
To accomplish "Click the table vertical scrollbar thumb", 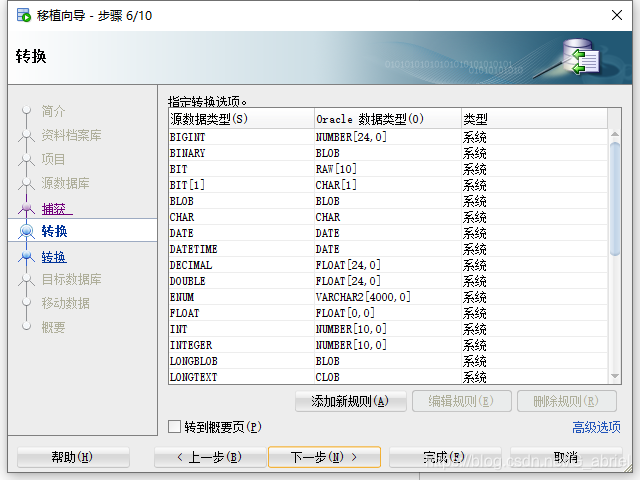I will [x=615, y=199].
